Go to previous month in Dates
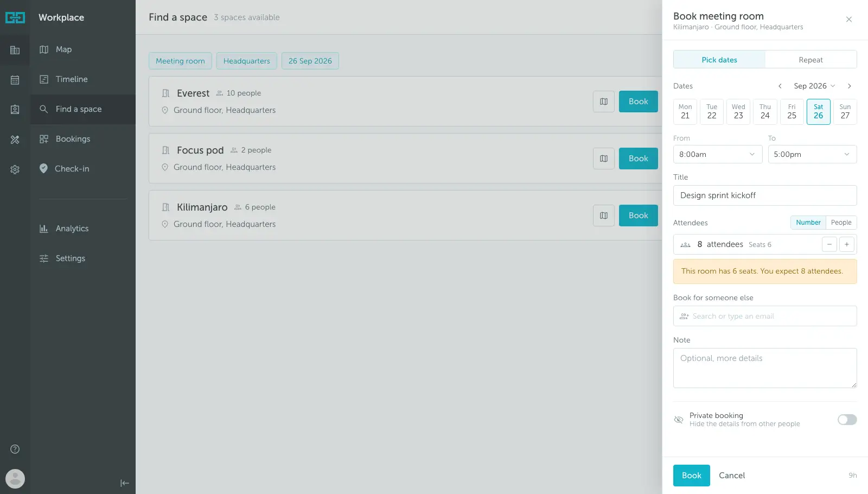The image size is (868, 494). coord(780,86)
